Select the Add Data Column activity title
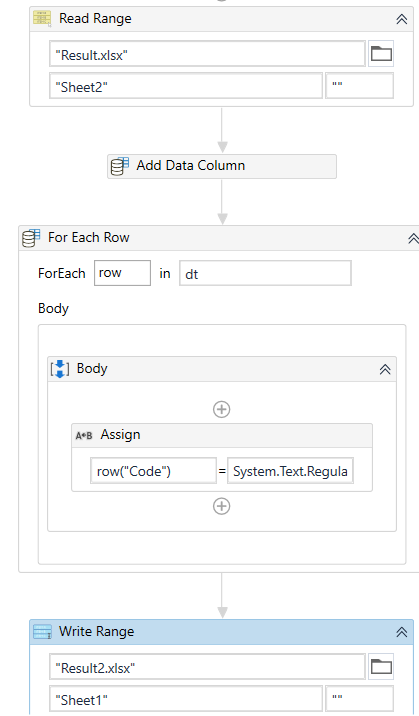The height and width of the screenshot is (716, 419). pos(191,165)
